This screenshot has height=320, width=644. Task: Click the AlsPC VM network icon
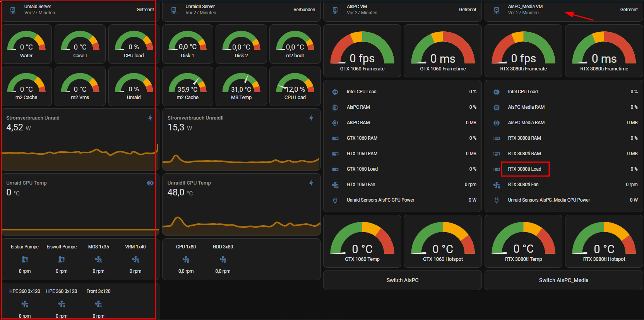tap(336, 10)
